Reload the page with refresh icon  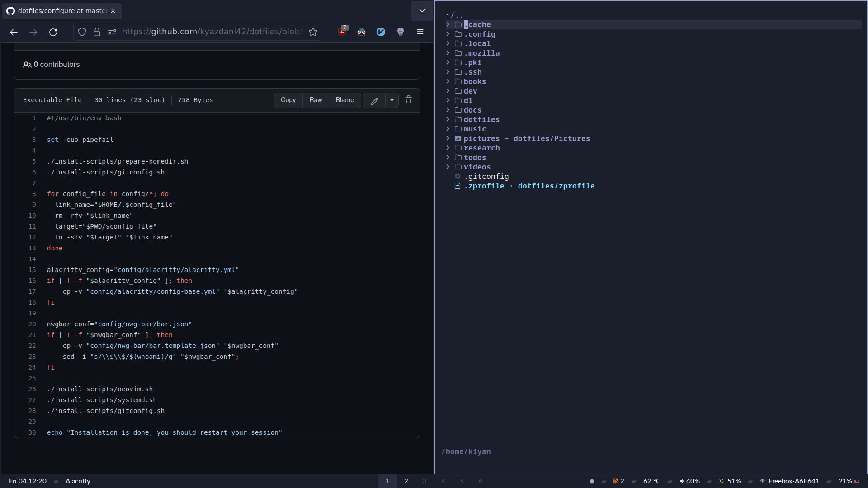pyautogui.click(x=53, y=32)
